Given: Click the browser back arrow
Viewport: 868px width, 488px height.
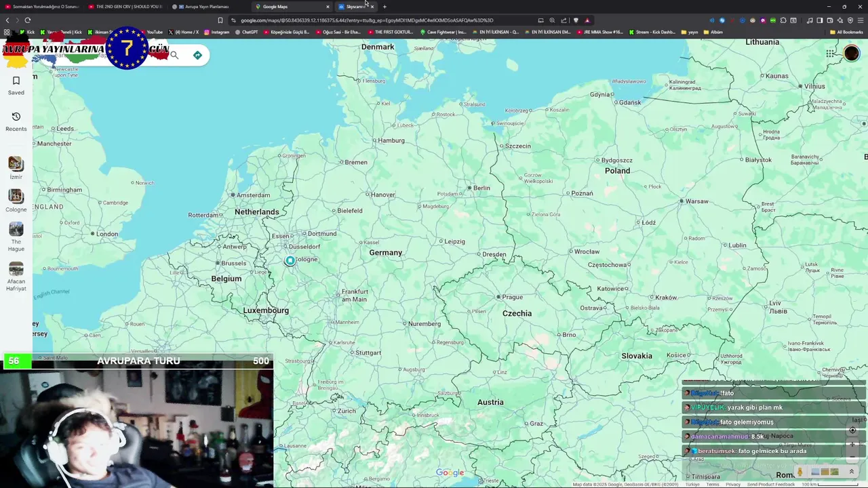Looking at the screenshot, I should pos(7,20).
